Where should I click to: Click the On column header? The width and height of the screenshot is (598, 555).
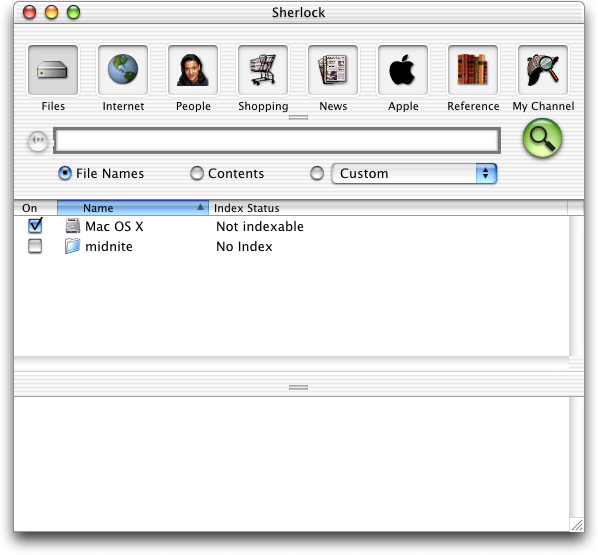click(35, 208)
